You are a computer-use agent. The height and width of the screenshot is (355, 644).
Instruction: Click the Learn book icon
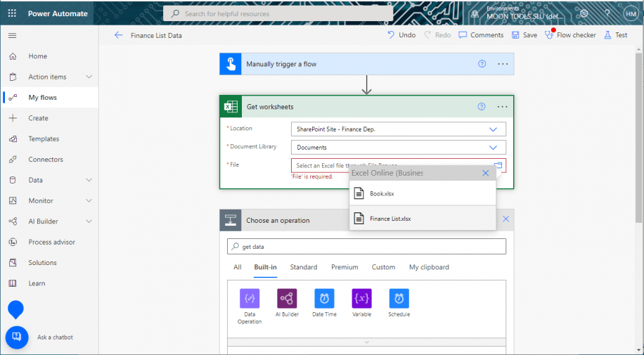[13, 283]
